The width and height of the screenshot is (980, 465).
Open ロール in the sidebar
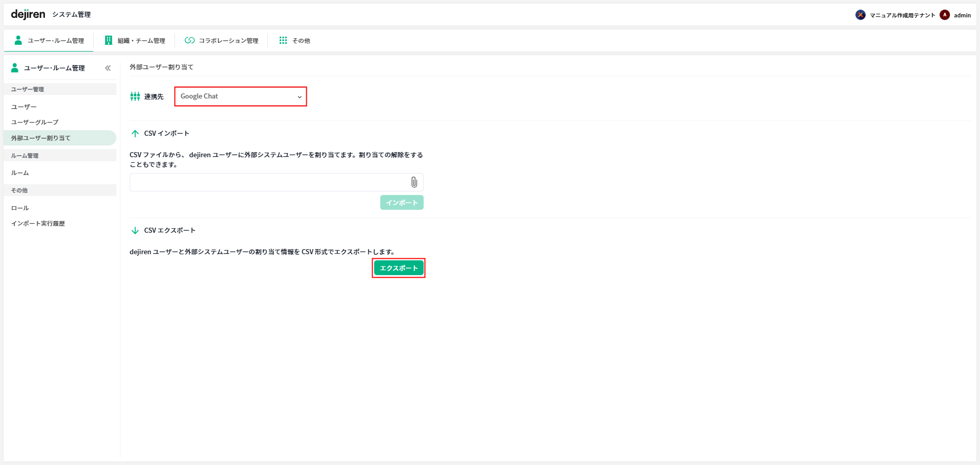tap(20, 208)
